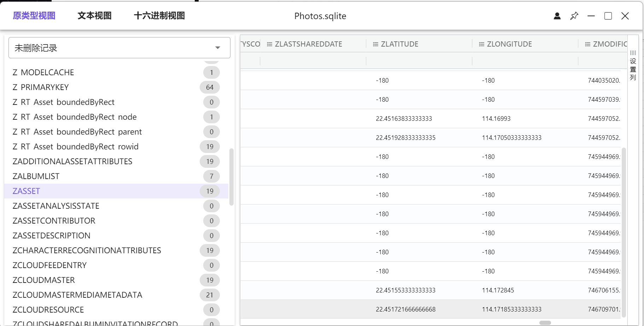
Task: Switch to 十六进制视图 tab
Action: point(159,16)
